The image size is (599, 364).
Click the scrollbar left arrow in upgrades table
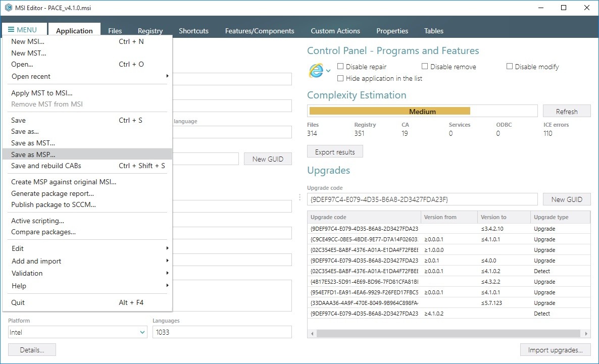click(312, 333)
